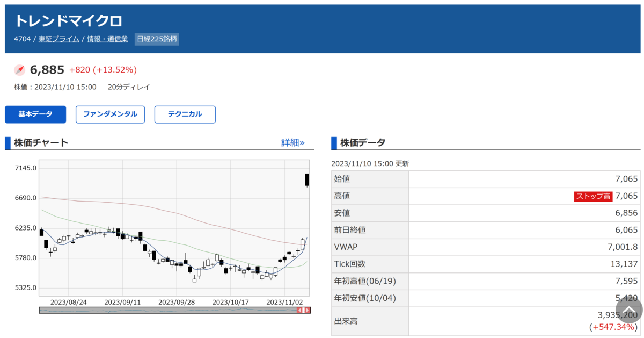Click the 始値 value 7,065

pos(626,179)
